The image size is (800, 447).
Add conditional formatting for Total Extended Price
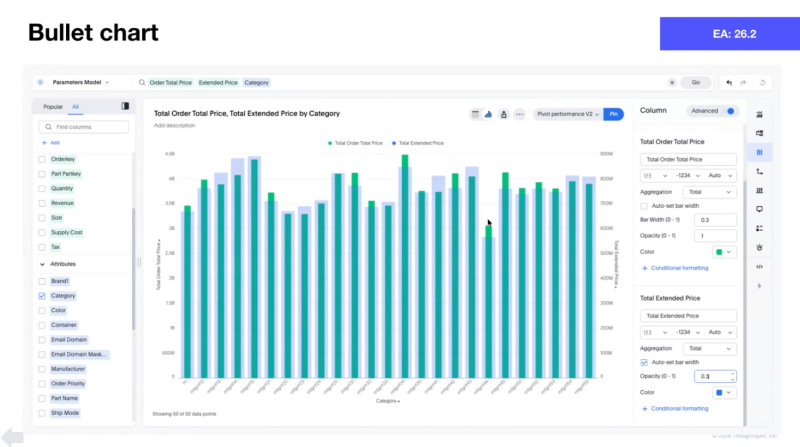(x=678, y=408)
